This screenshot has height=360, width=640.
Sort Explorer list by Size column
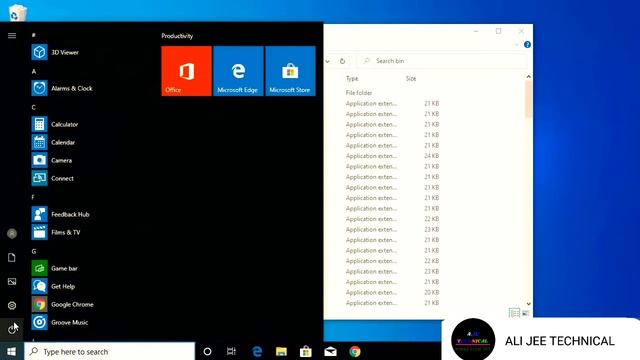(x=411, y=78)
